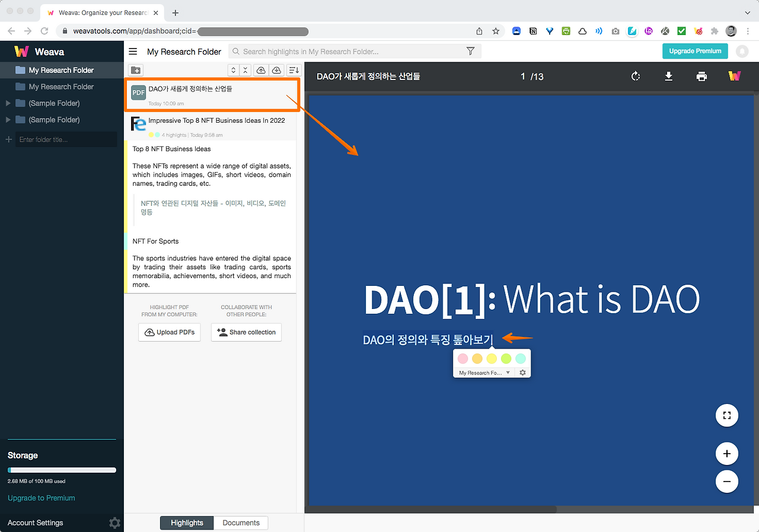Click the cloud upload icon in the list toolbar
759x532 pixels.
261,70
